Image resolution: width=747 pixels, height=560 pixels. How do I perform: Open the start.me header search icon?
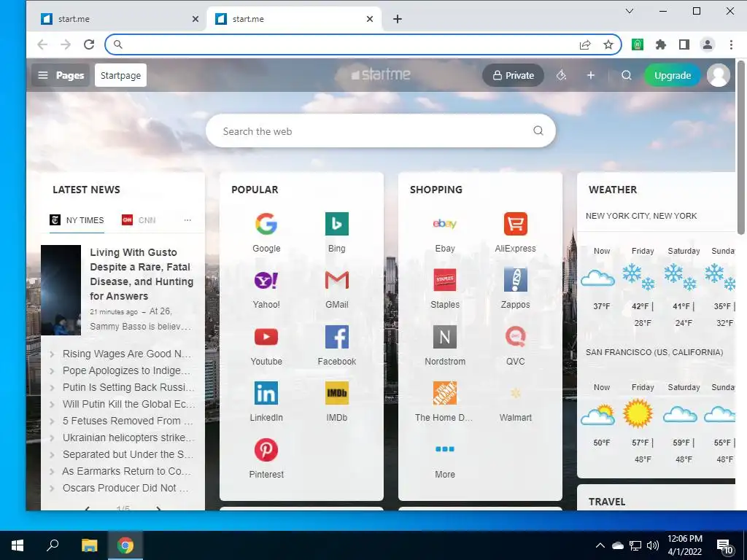pos(627,75)
